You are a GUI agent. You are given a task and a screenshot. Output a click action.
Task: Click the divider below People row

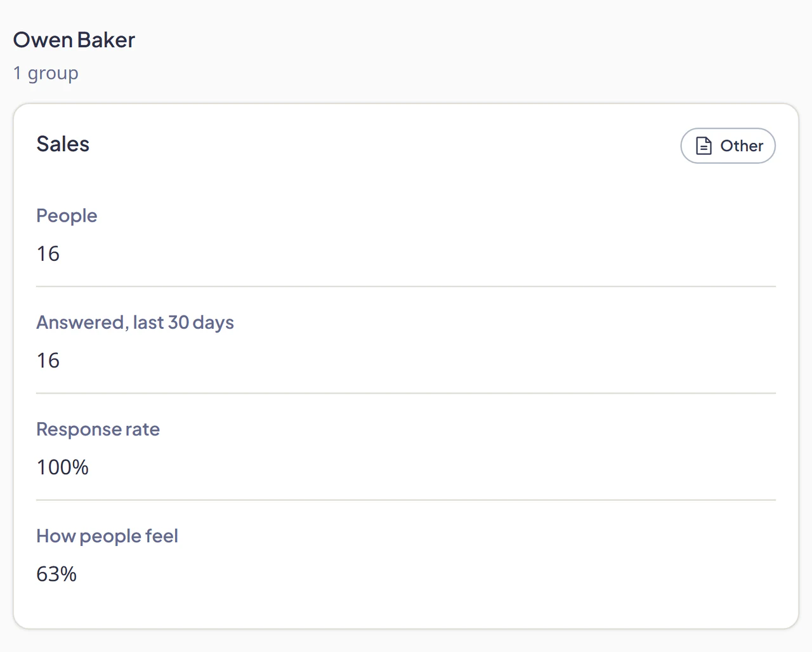406,286
